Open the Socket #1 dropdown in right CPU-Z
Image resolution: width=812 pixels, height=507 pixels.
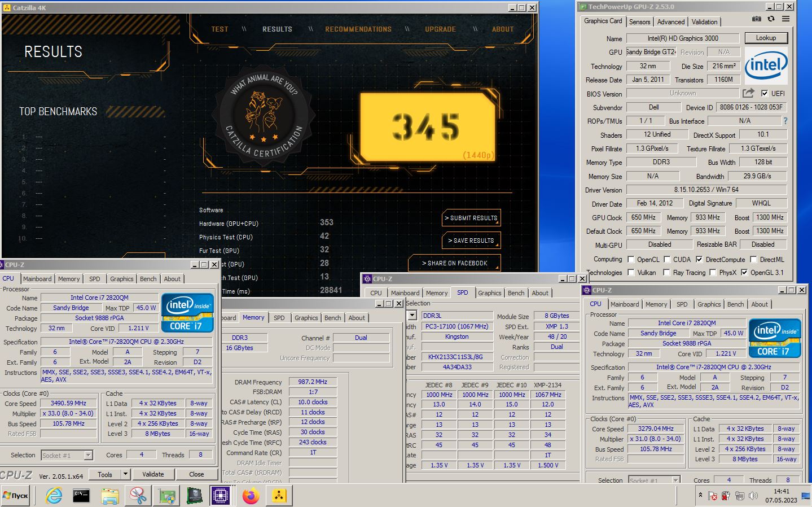(x=675, y=480)
